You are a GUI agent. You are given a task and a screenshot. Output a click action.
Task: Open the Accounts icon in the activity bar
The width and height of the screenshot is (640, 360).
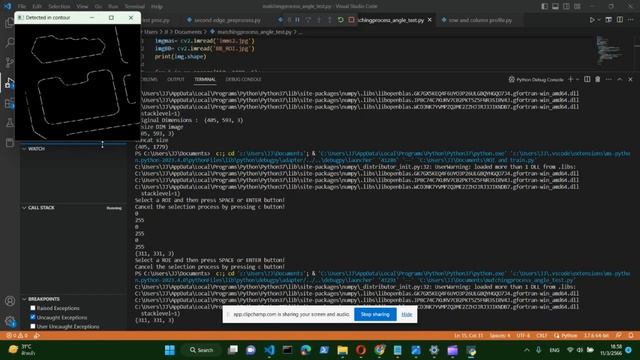pos(10,301)
